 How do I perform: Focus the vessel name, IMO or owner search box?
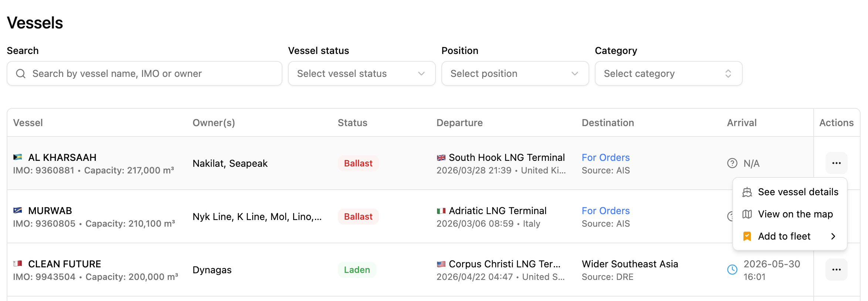click(x=145, y=74)
